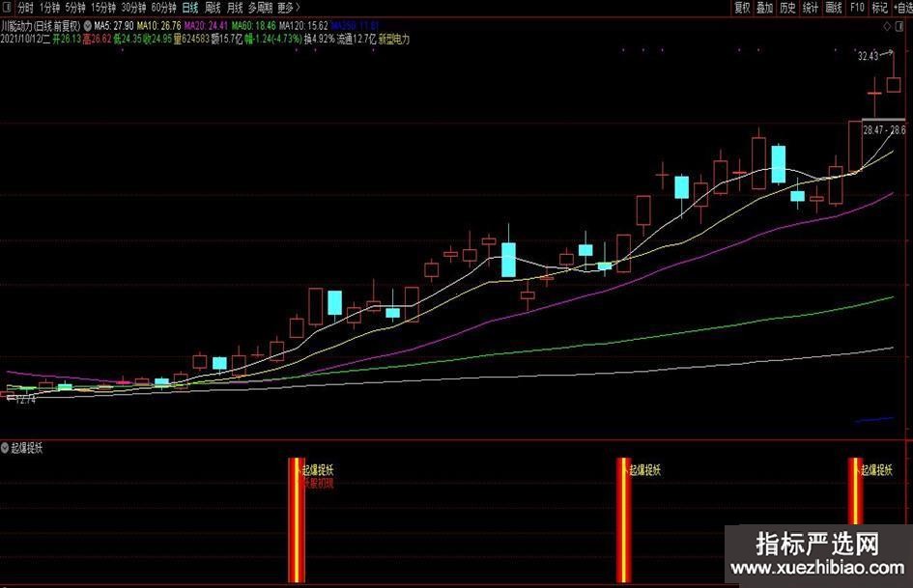Click the MA10: 26.76 value
Image resolution: width=913 pixels, height=588 pixels.
tap(159, 26)
